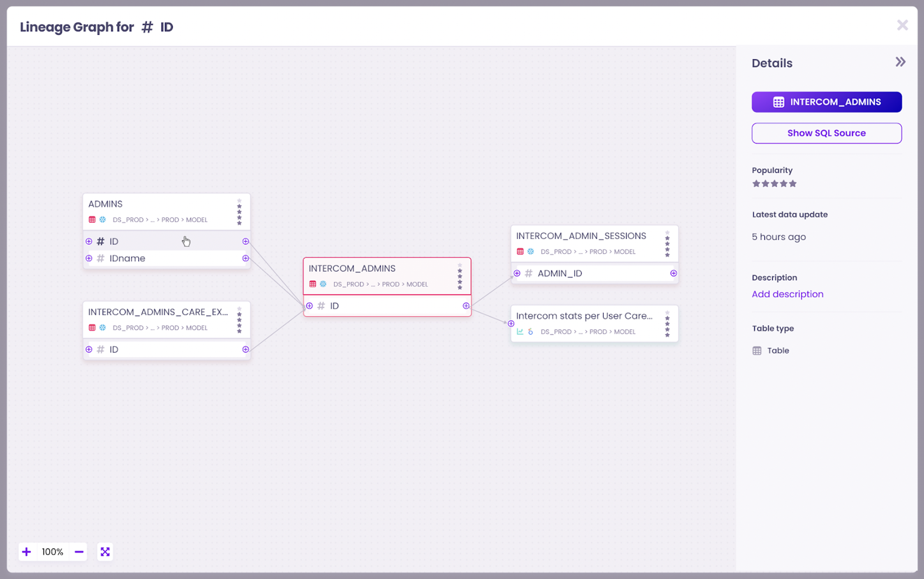Click the Looker icon on Intercom stats per User Care node
The image size is (924, 579).
pyautogui.click(x=530, y=331)
